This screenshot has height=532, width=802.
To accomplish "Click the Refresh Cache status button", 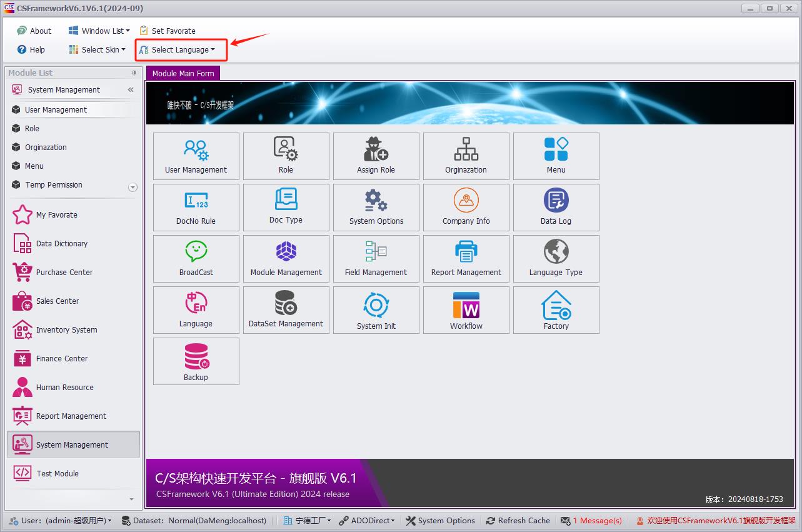I will (x=518, y=521).
